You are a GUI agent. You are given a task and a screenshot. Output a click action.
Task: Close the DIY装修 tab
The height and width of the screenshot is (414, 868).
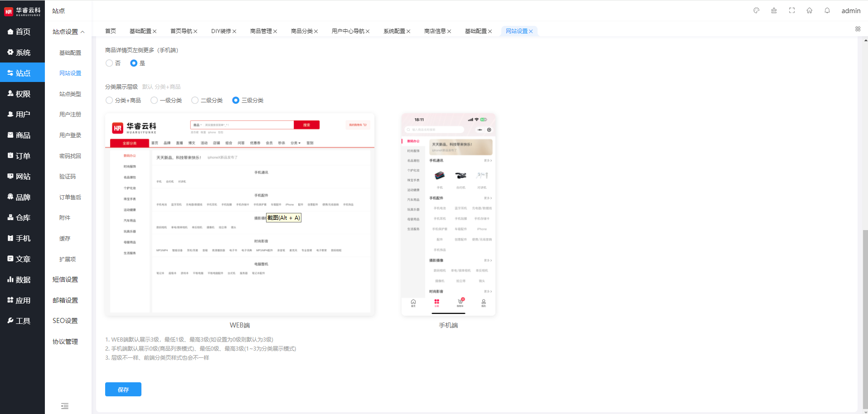click(234, 31)
